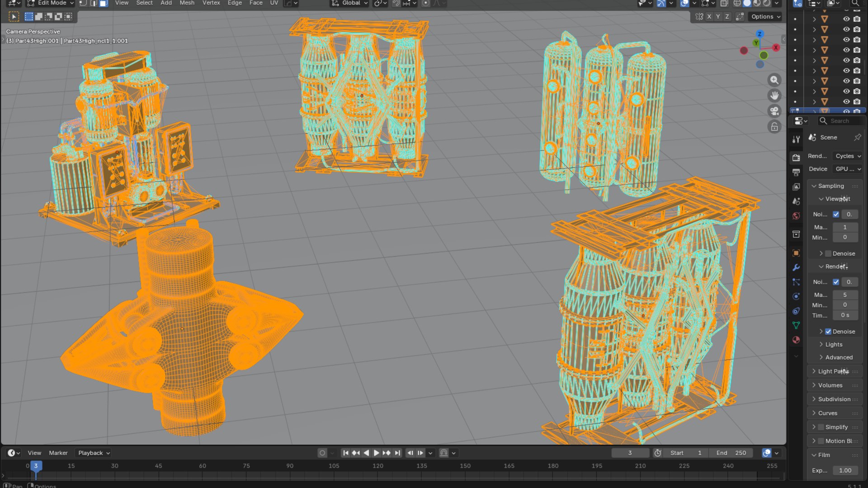Open World properties tab icon
Screen dimensions: 868x488
[796, 216]
